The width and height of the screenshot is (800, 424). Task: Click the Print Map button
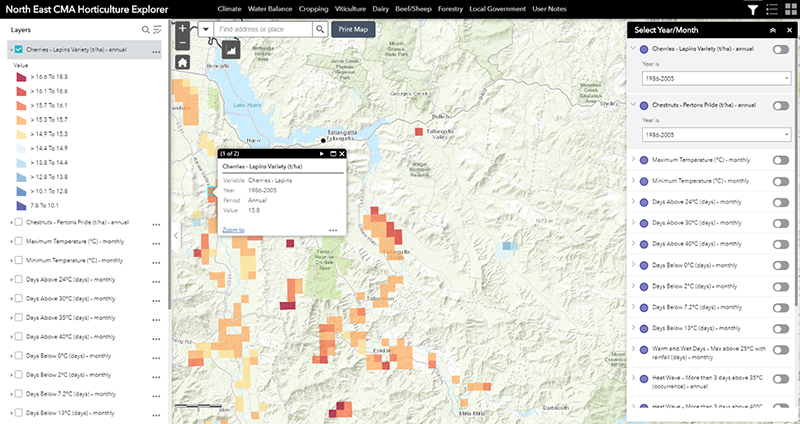tap(356, 30)
